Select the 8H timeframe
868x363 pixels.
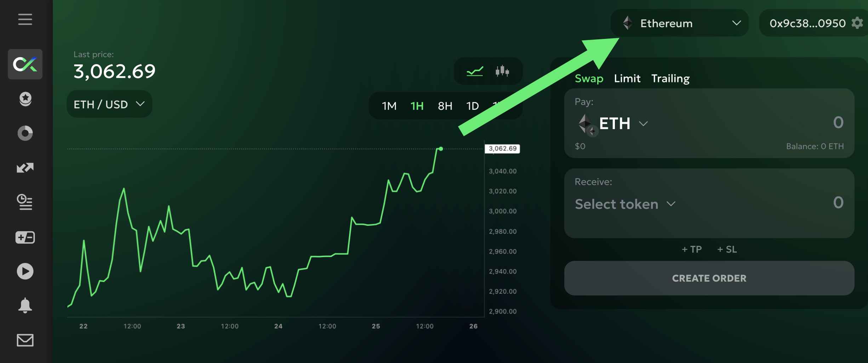(x=445, y=106)
